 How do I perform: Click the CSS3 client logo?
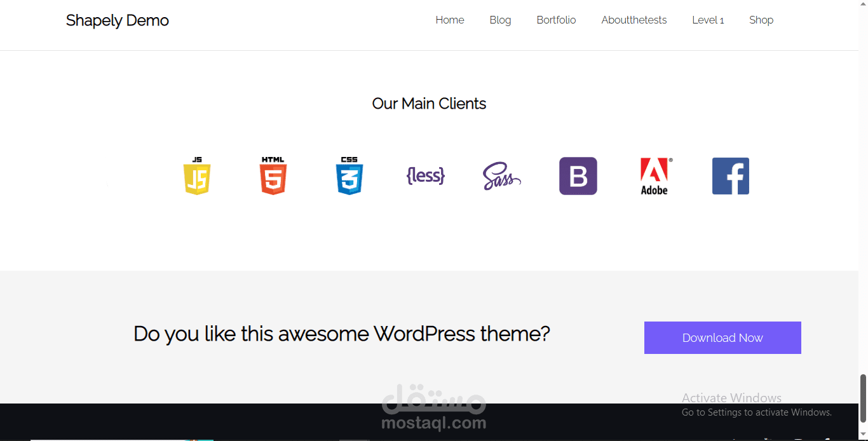[349, 176]
